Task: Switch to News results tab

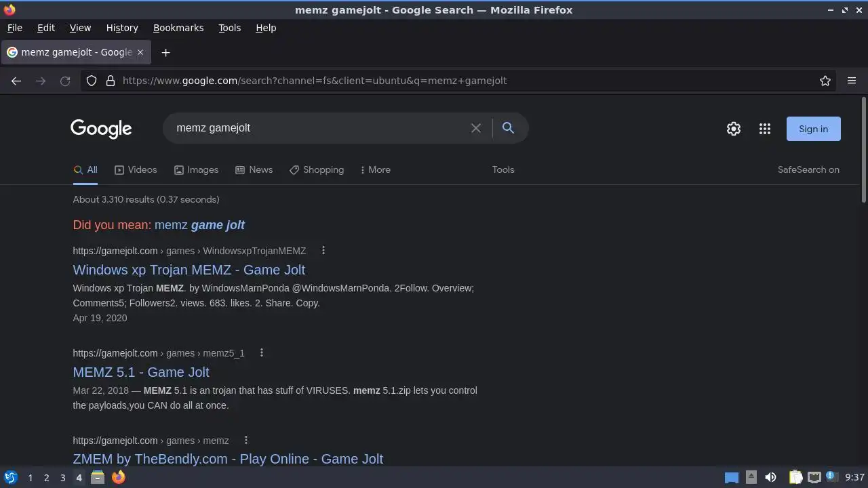Action: (x=254, y=170)
